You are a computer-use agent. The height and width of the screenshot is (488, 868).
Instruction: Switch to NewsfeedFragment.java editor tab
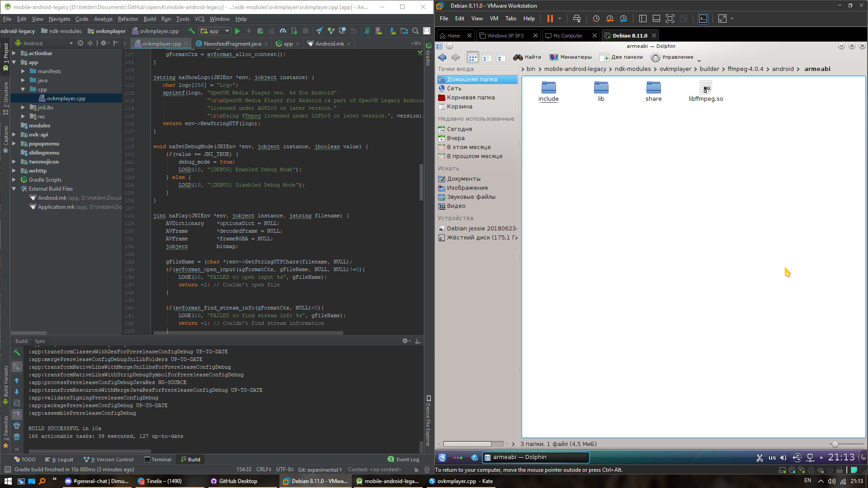[232, 44]
